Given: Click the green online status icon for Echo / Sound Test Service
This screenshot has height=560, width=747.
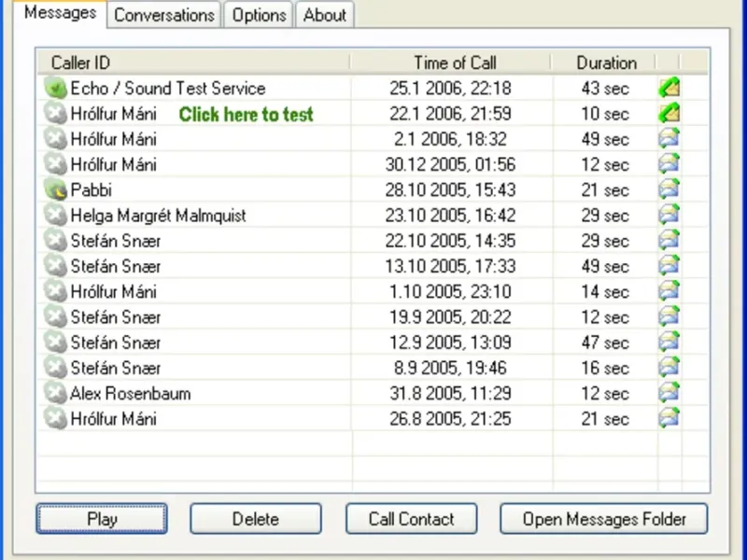Looking at the screenshot, I should coord(55,88).
